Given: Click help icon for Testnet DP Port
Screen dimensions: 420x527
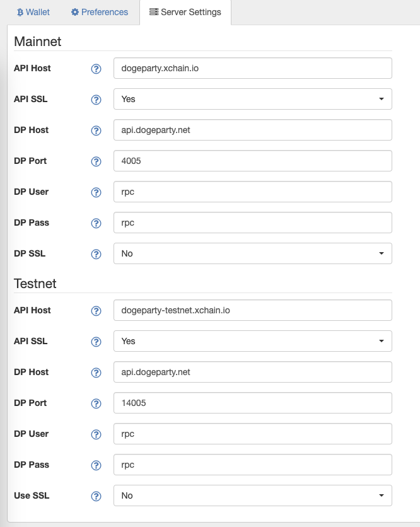Looking at the screenshot, I should (96, 403).
